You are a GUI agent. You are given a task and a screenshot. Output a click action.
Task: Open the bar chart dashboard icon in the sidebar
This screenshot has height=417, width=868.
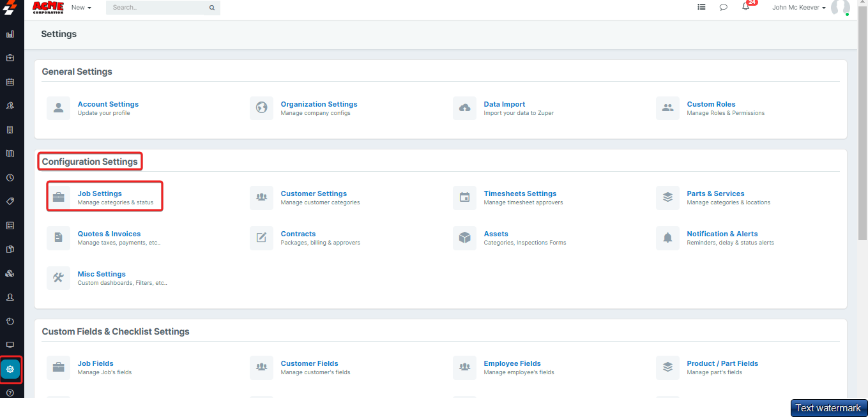pyautogui.click(x=10, y=34)
